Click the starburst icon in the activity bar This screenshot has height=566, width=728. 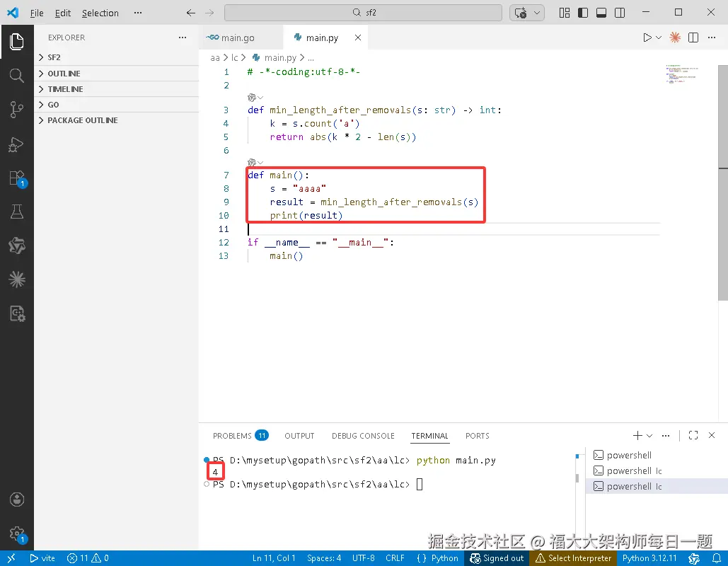point(17,279)
